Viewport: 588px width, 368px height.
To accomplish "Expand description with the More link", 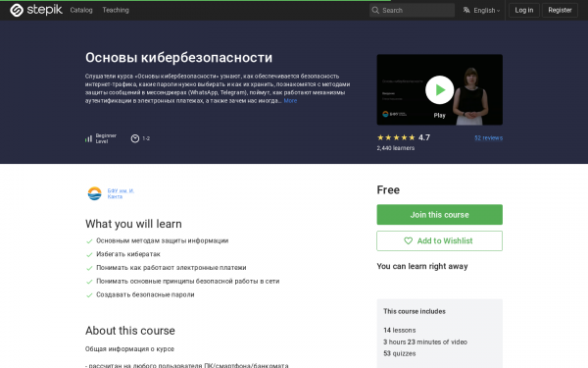I will 290,101.
